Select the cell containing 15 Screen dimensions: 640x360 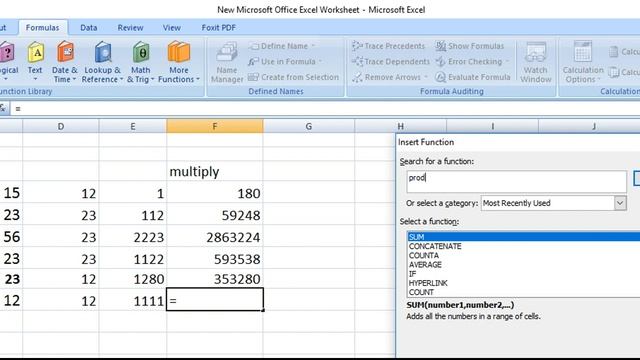[11, 192]
